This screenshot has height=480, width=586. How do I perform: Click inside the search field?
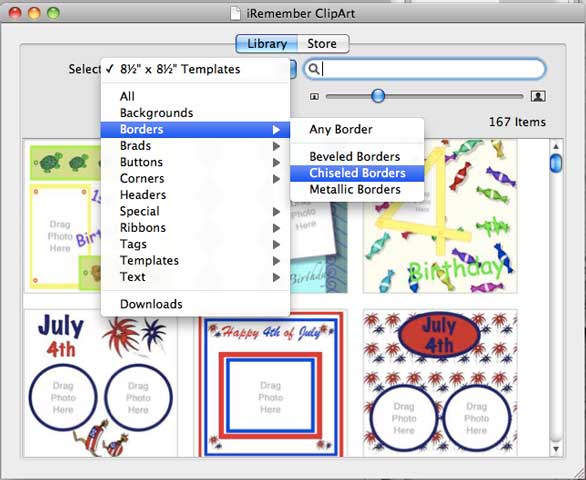pos(425,69)
